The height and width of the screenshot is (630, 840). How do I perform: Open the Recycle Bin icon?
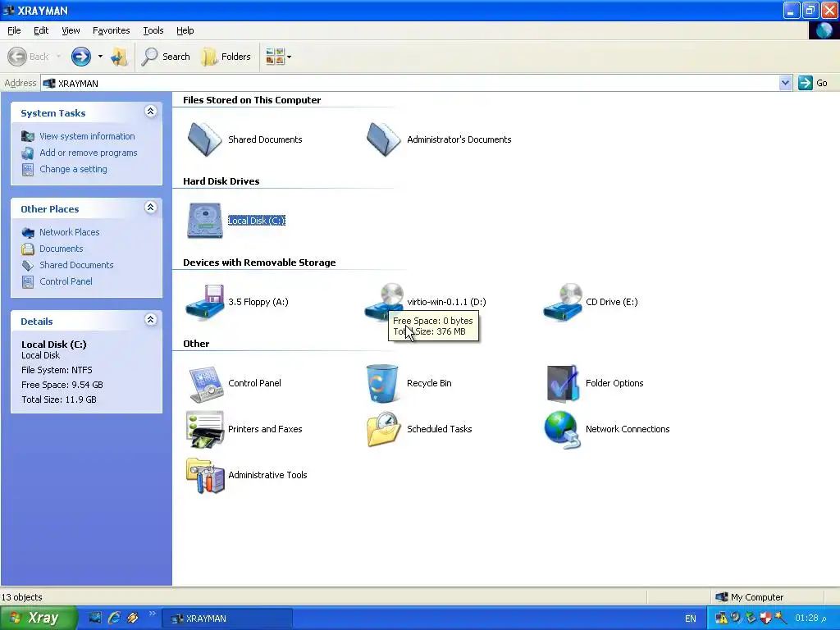tap(382, 384)
